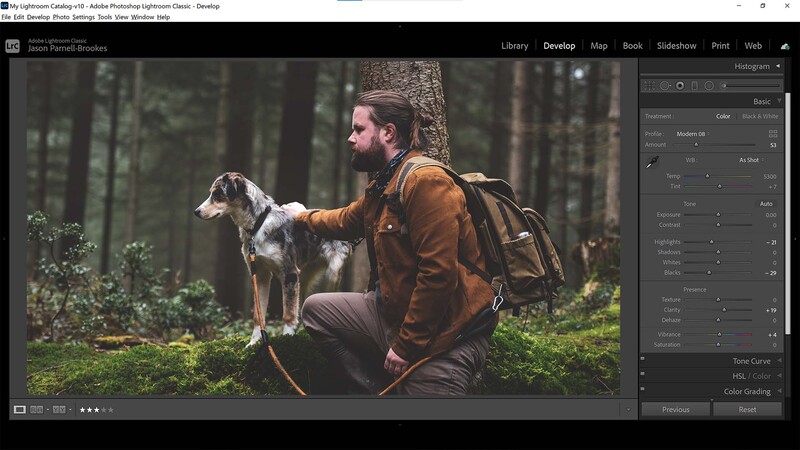
Task: Toggle the Tone Curve panel on/off switch
Action: 643,361
